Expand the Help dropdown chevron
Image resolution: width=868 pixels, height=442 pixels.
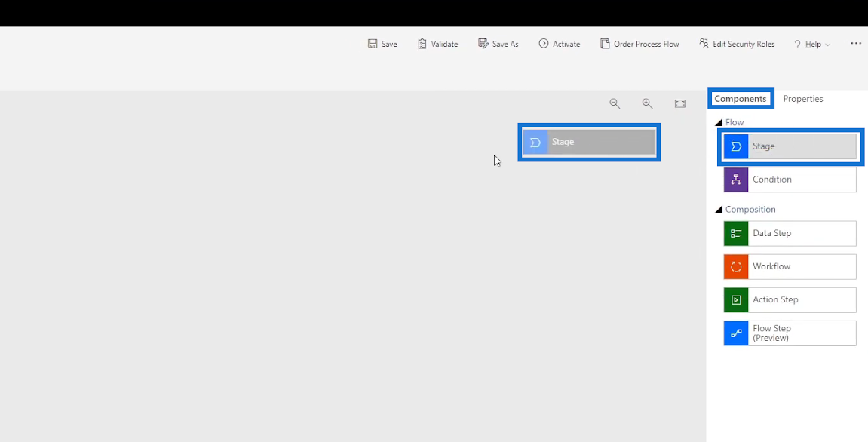[x=827, y=45]
